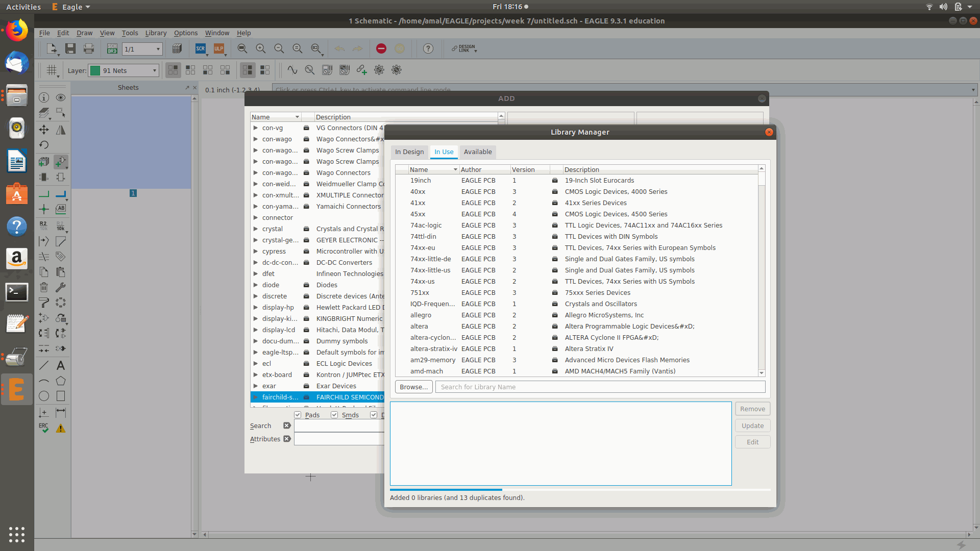Select the Move tool icon

[x=44, y=130]
